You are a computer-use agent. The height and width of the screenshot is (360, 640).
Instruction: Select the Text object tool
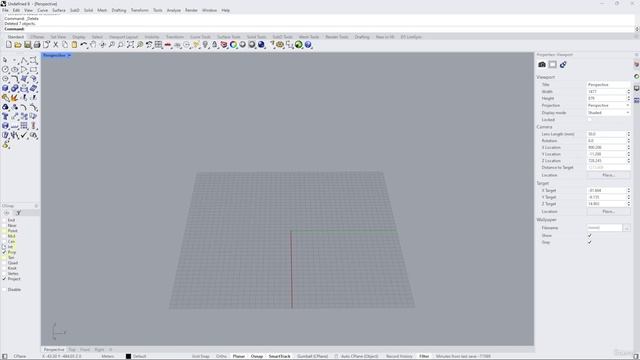coord(5,116)
